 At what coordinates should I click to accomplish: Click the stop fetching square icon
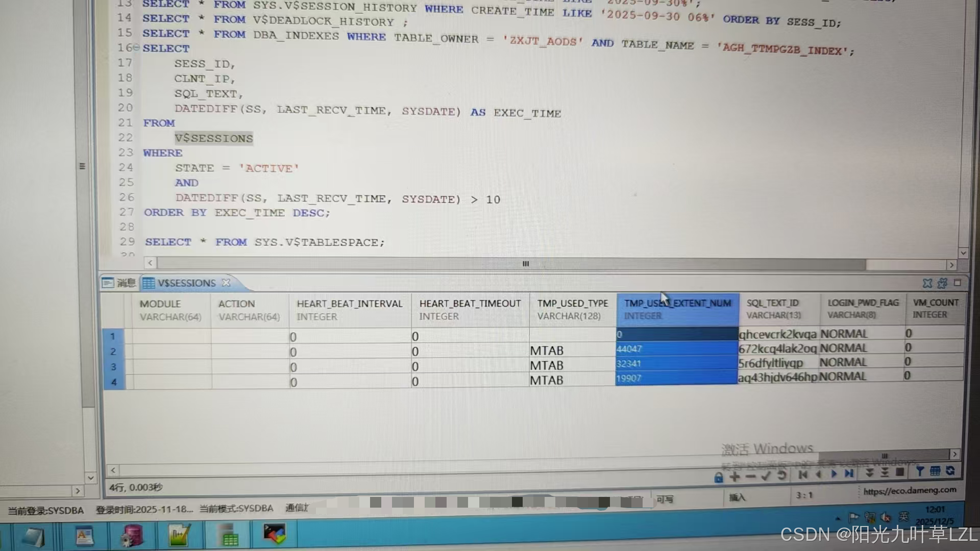click(900, 472)
